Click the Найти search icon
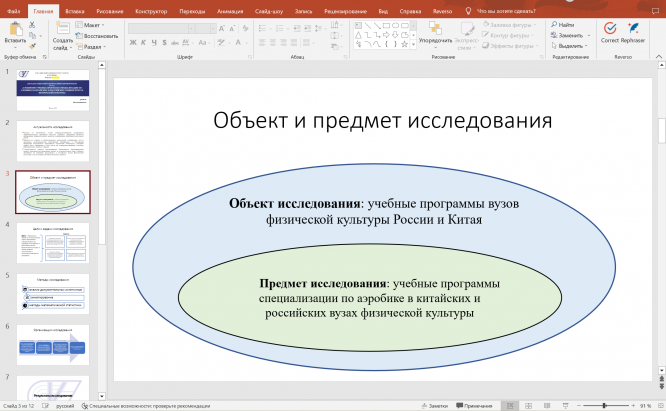This screenshot has height=411, width=666. [566, 24]
